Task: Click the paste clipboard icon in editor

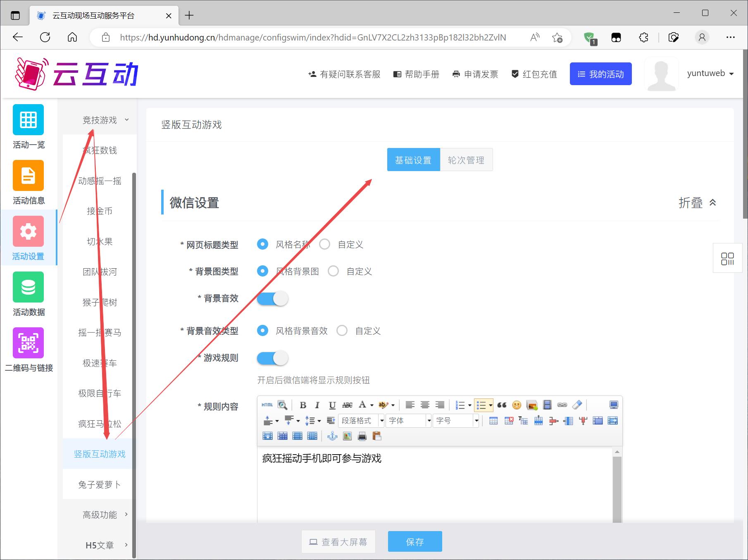Action: (376, 436)
